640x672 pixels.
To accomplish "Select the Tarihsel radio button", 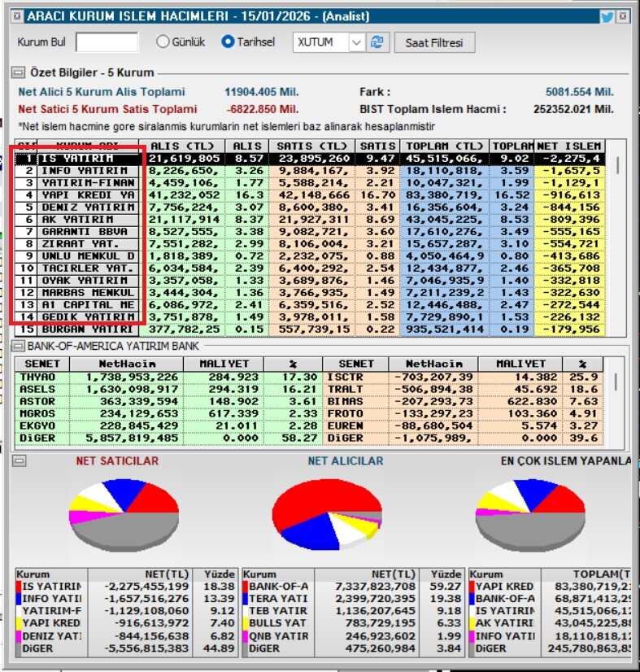I will pyautogui.click(x=228, y=42).
